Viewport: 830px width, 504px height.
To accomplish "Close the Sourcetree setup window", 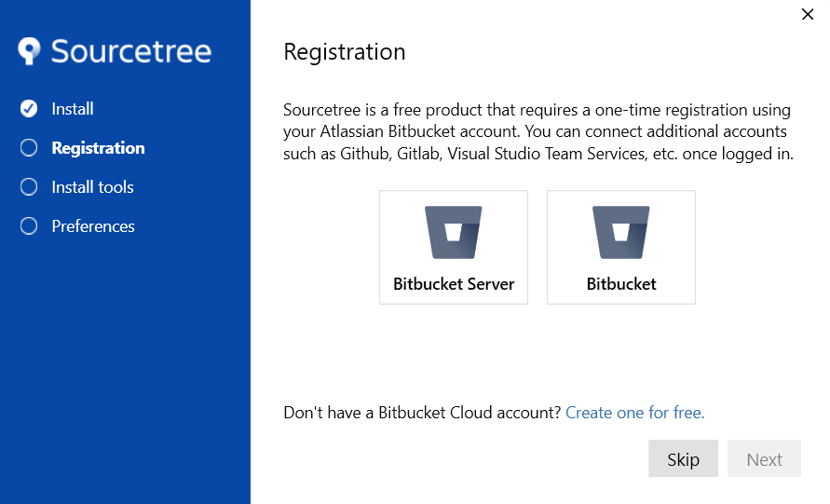I will (808, 14).
